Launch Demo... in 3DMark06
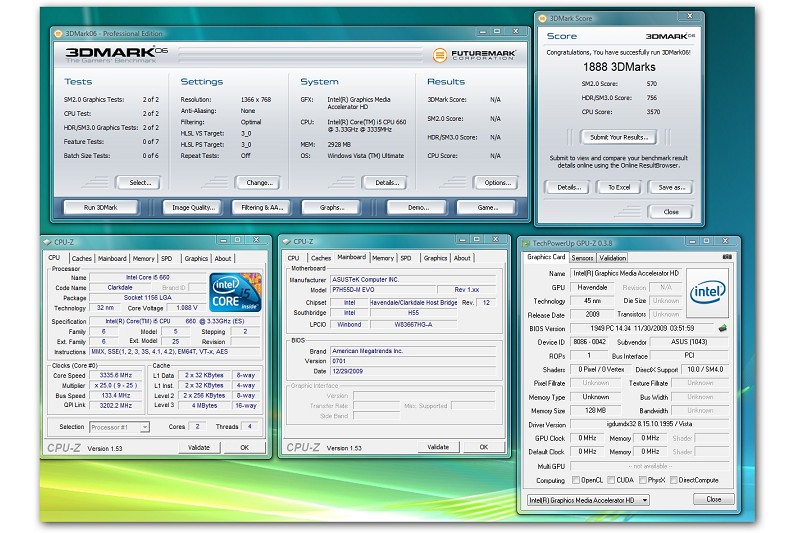Screen dimensions: 800x533 418,208
